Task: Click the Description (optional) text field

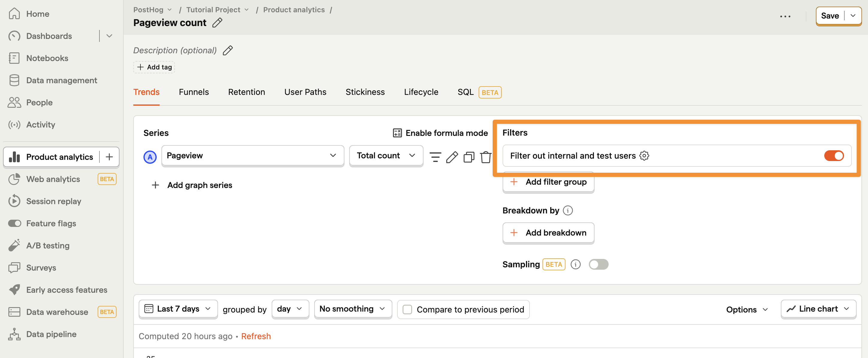Action: click(x=175, y=50)
